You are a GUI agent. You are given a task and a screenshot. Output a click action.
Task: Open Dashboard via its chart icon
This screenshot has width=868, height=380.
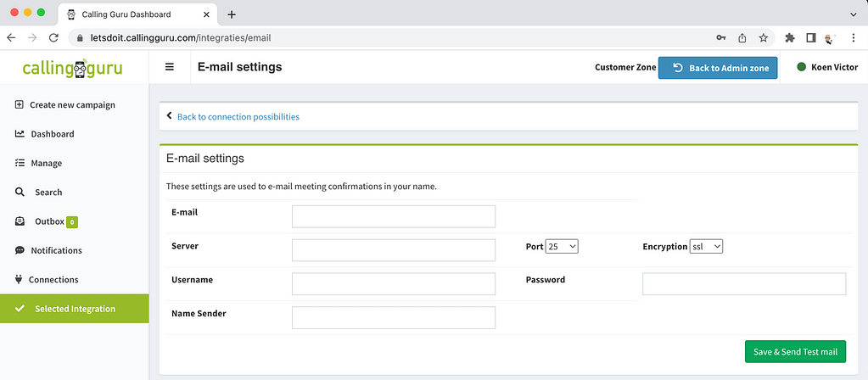coord(20,134)
